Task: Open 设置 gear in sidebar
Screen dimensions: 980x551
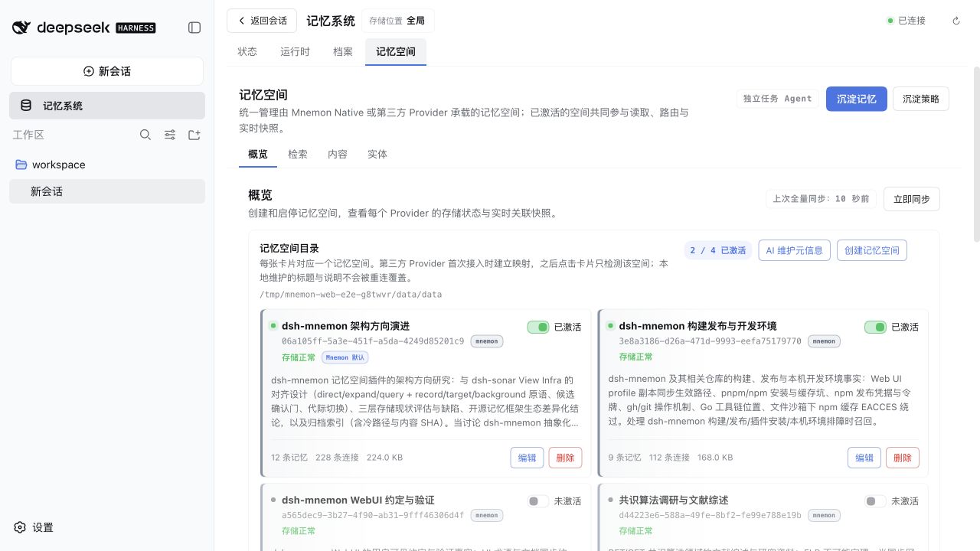Action: point(21,527)
